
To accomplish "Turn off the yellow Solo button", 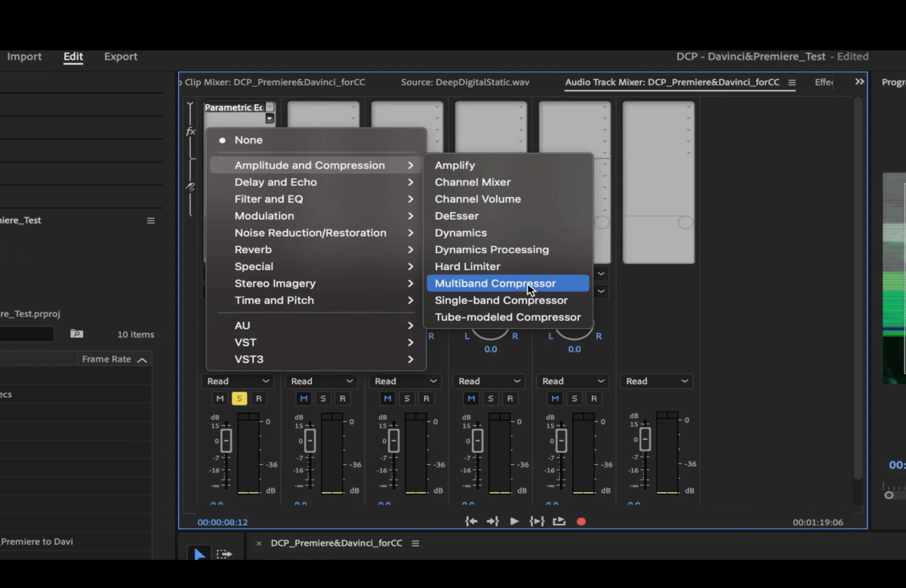I will [239, 399].
